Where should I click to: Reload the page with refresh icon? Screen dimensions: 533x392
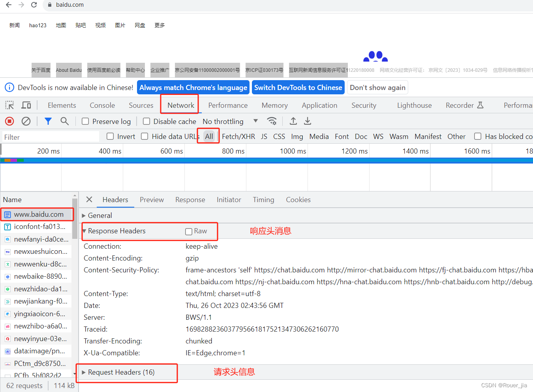34,5
